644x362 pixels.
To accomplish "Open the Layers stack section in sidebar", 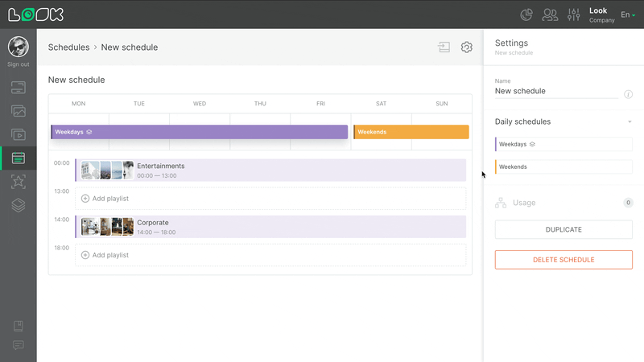I will (19, 205).
